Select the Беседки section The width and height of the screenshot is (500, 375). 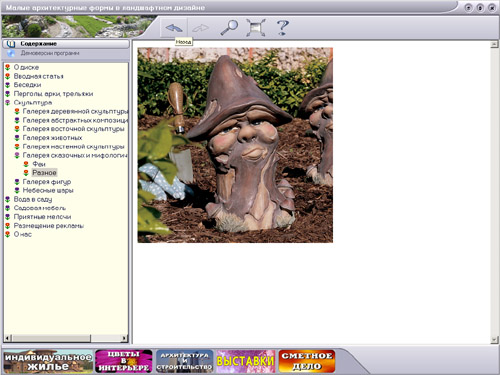click(x=27, y=85)
